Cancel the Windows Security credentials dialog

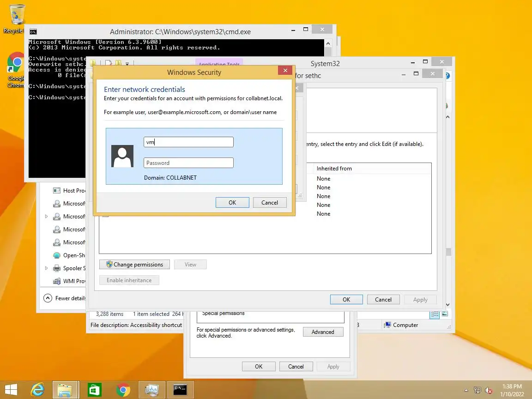[270, 203]
